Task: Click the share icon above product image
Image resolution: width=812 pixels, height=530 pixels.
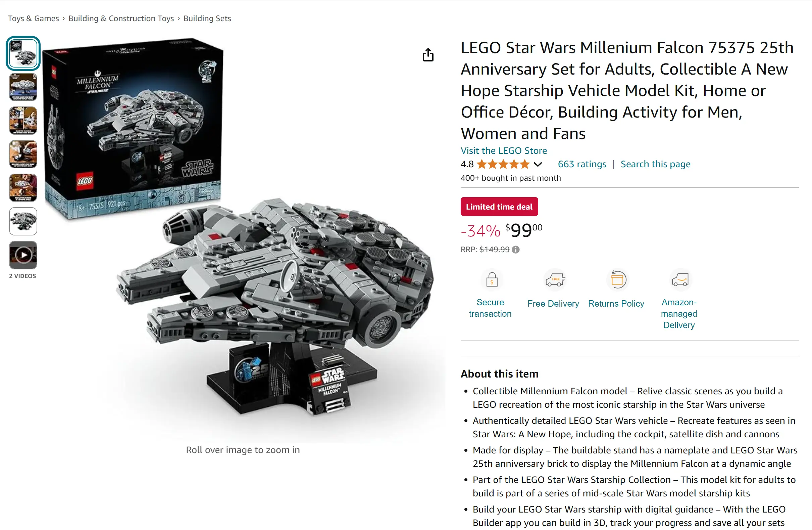Action: (428, 55)
